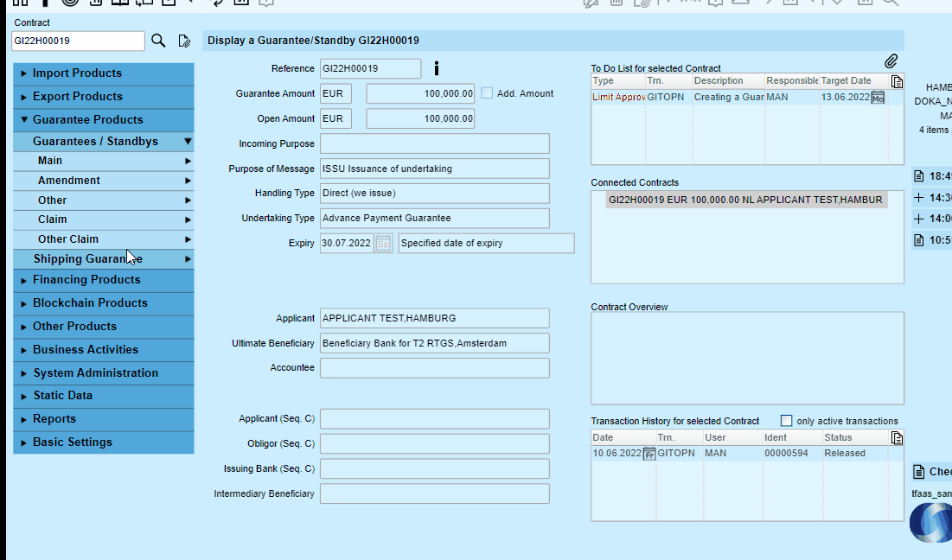Image resolution: width=952 pixels, height=560 pixels.
Task: Expand the Export Products section
Action: pos(104,97)
